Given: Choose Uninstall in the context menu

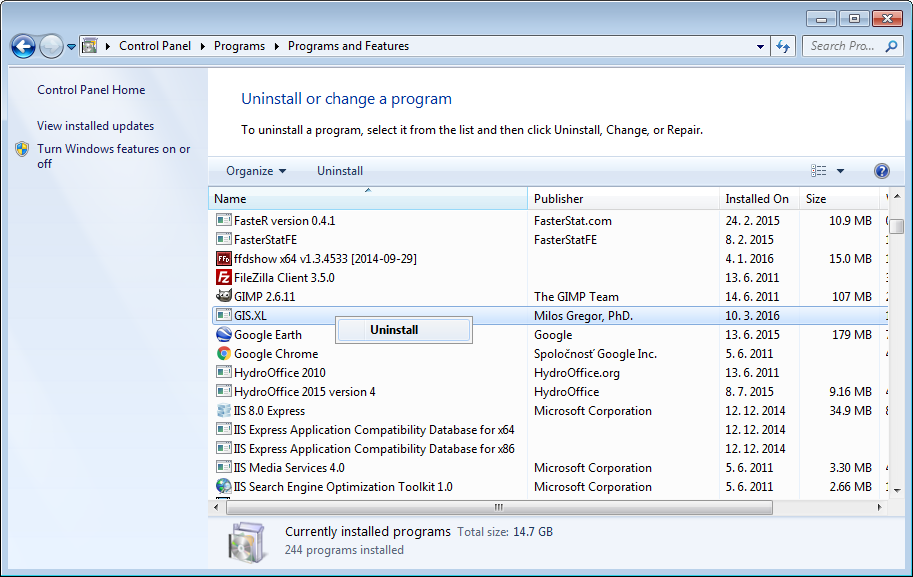Looking at the screenshot, I should (404, 330).
